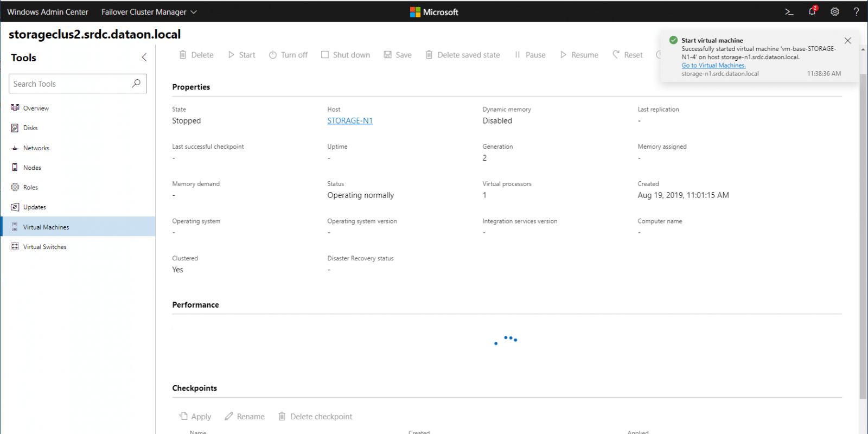Turn off the virtual machine
Image resolution: width=868 pixels, height=434 pixels.
288,55
